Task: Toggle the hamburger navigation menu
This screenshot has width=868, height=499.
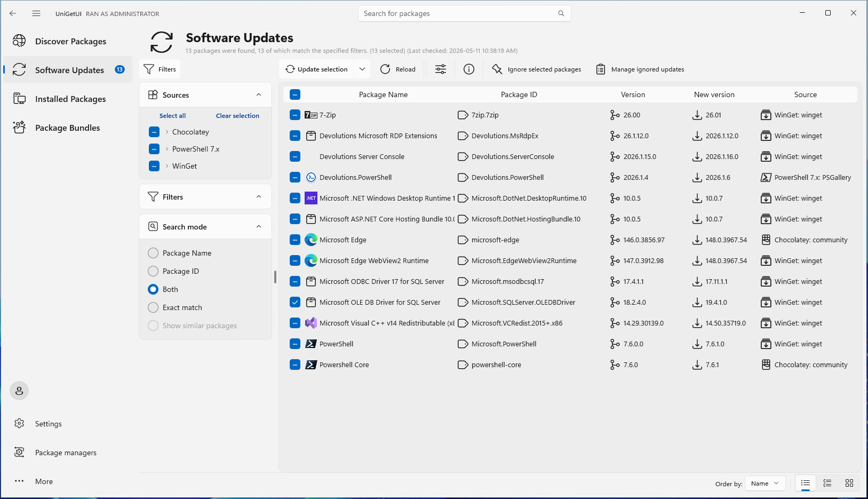Action: pos(36,13)
